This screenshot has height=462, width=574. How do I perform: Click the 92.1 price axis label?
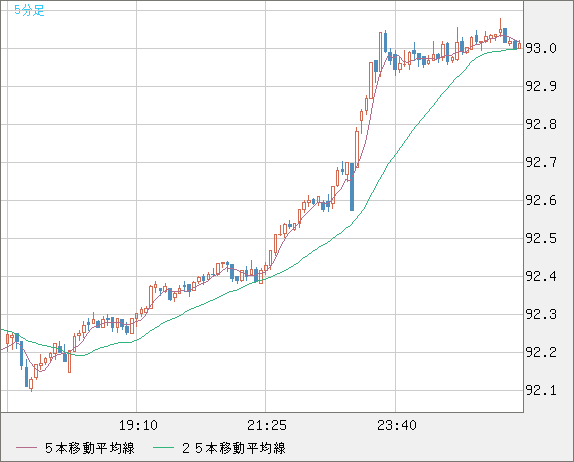(541, 391)
